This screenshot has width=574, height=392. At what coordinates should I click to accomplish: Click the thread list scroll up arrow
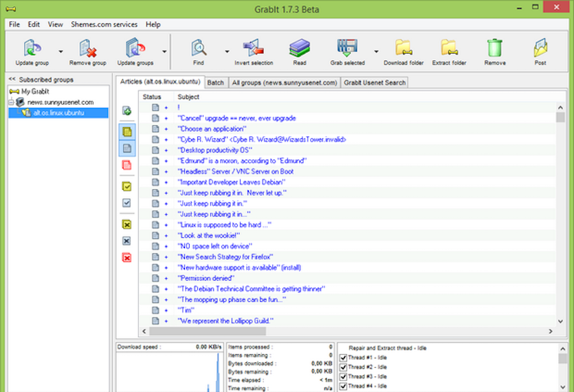click(562, 349)
